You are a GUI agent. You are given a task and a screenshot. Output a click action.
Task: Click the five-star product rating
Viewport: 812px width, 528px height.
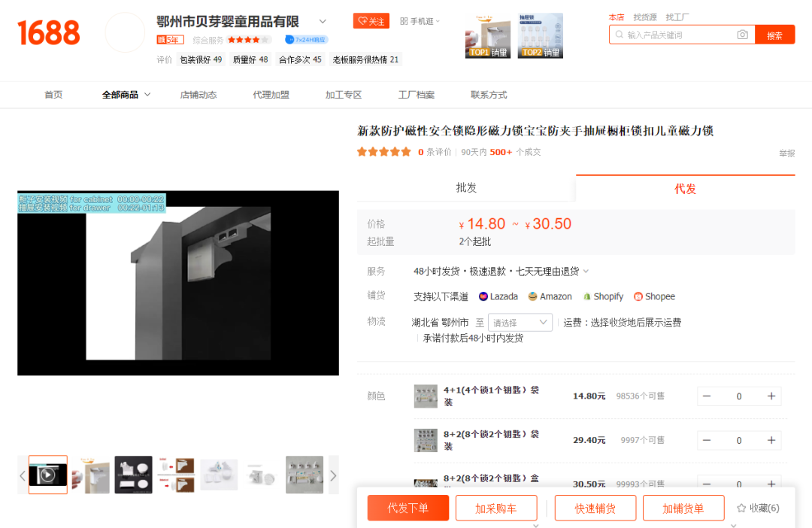coord(383,152)
